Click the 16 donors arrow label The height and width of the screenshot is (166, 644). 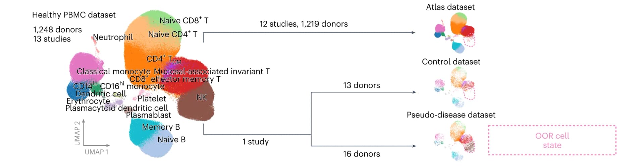pos(362,154)
